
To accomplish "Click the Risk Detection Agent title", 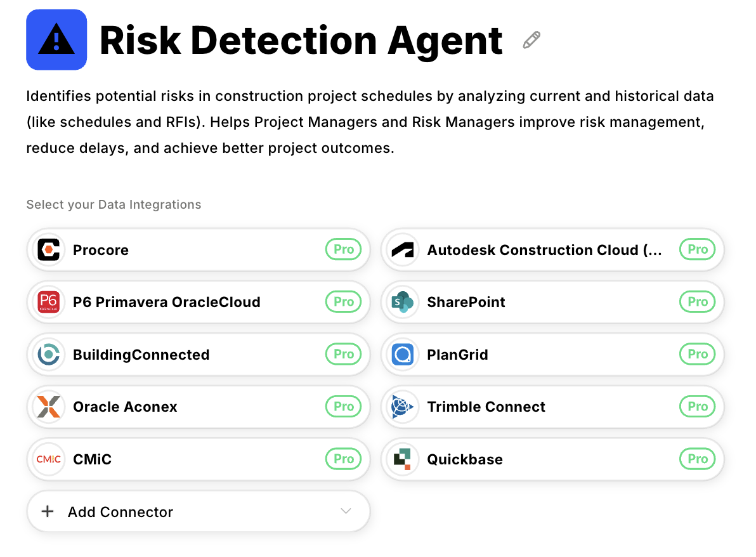I will [x=300, y=40].
